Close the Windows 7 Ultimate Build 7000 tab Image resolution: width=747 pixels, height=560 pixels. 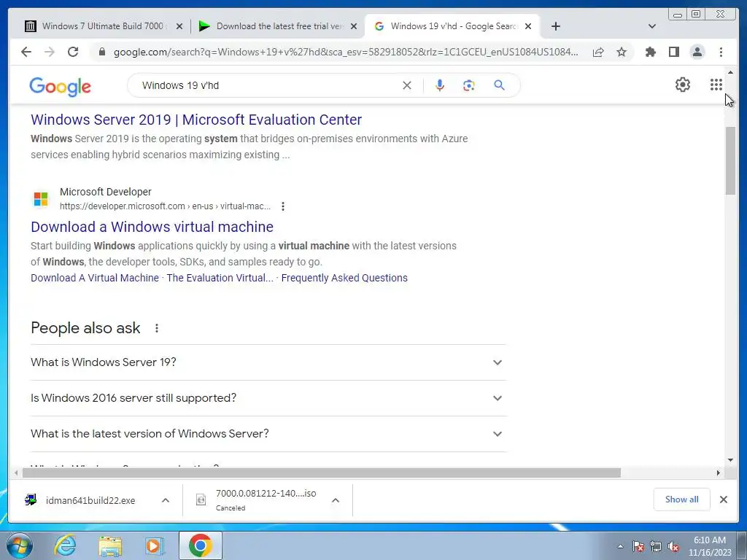(179, 26)
